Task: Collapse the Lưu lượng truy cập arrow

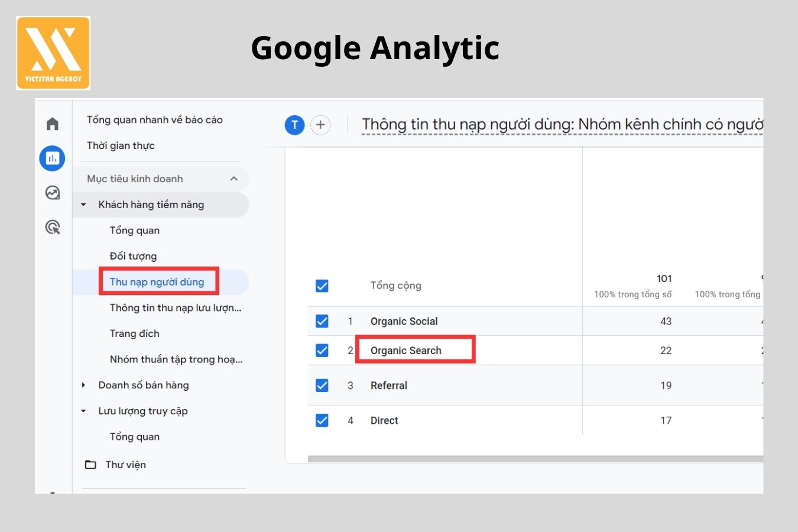Action: 83,411
